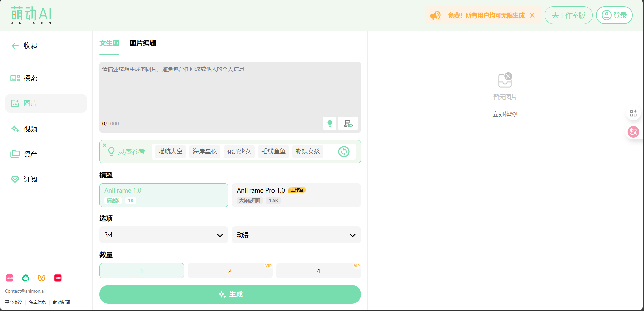Click the 生成 generate button
644x311 pixels.
[x=230, y=294]
